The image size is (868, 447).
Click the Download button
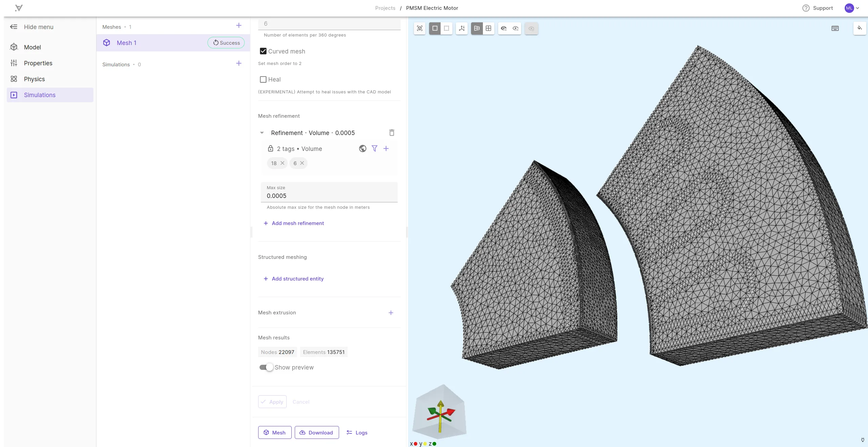tap(317, 432)
